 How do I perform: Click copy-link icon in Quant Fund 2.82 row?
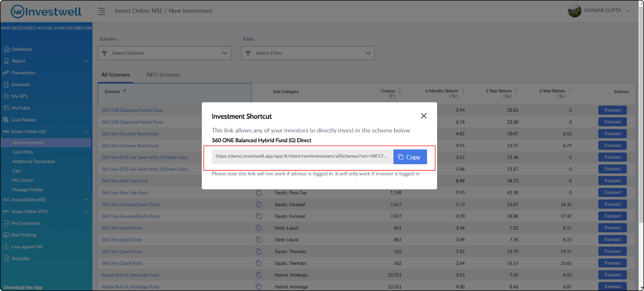pos(258,252)
